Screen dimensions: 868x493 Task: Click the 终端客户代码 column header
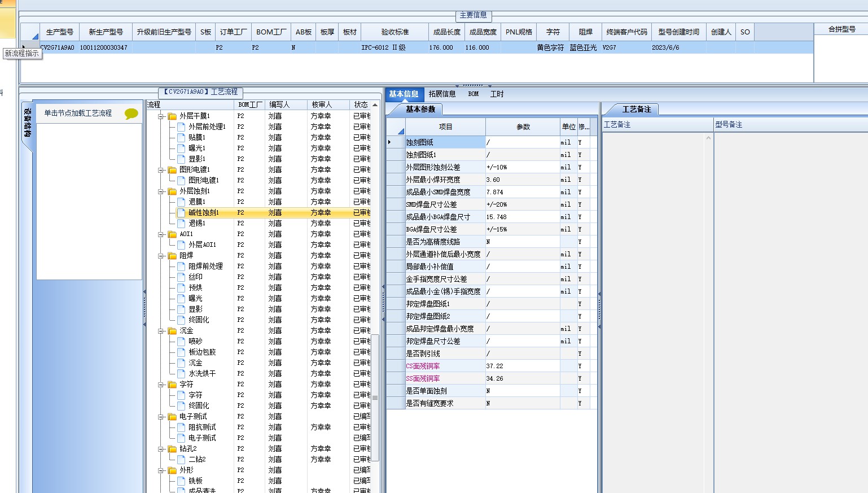pos(626,32)
